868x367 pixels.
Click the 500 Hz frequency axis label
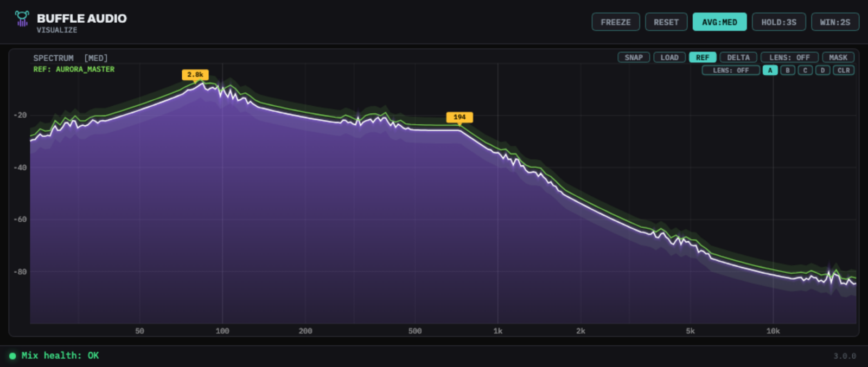(x=415, y=331)
